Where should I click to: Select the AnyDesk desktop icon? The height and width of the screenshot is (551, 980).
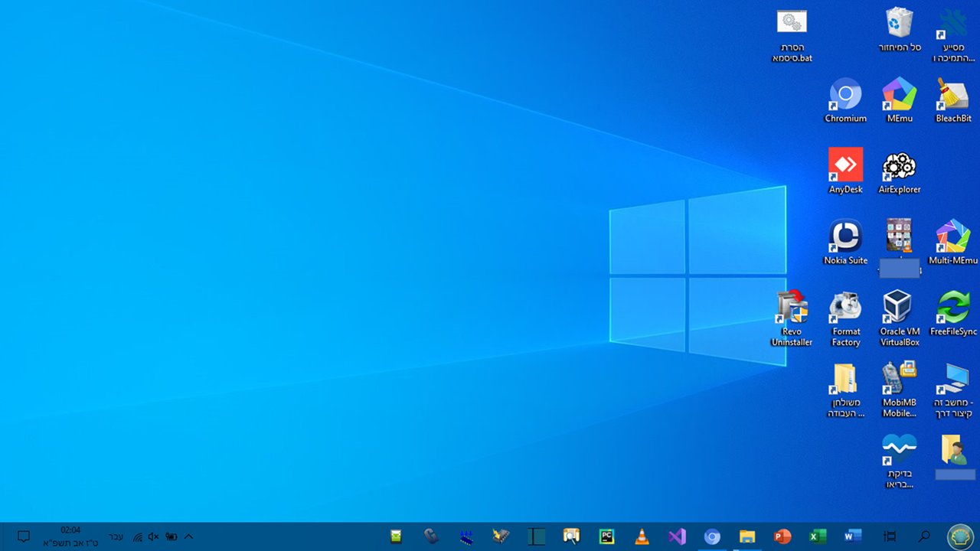845,171
